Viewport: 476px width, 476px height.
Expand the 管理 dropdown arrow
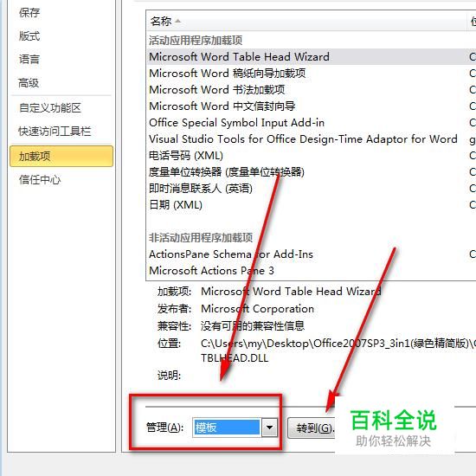tap(269, 428)
